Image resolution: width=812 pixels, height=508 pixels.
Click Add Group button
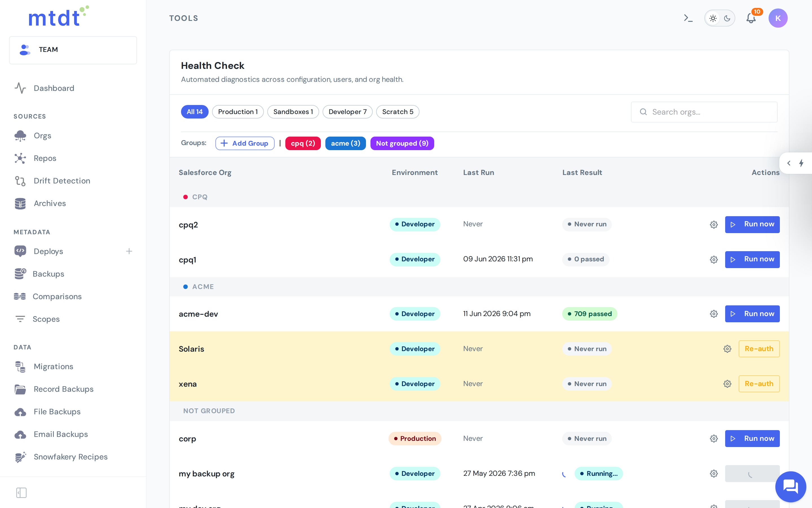pyautogui.click(x=245, y=143)
